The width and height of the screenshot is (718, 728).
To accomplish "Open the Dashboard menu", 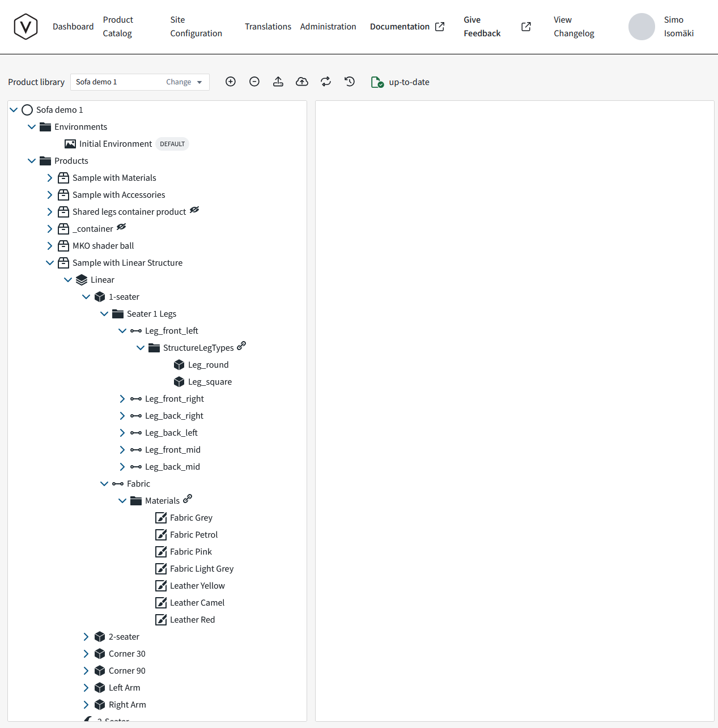I will (73, 27).
